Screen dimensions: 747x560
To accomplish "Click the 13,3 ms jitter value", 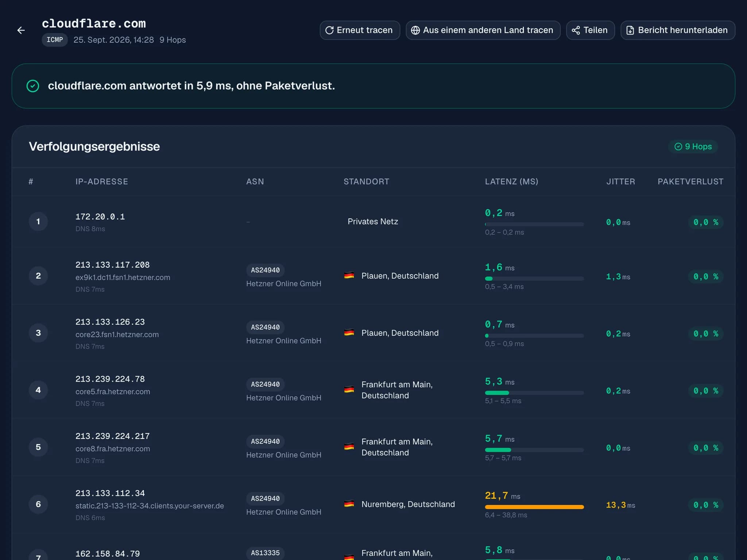I will (x=620, y=505).
